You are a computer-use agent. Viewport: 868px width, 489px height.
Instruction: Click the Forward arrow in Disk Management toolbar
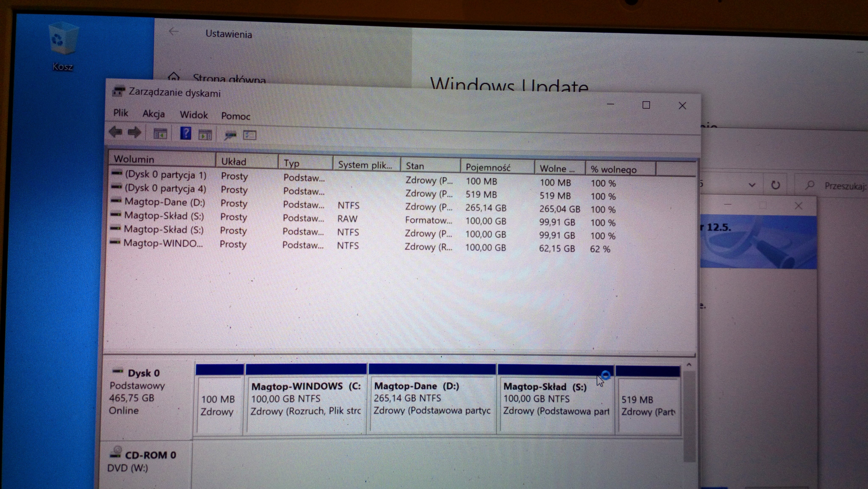click(134, 133)
